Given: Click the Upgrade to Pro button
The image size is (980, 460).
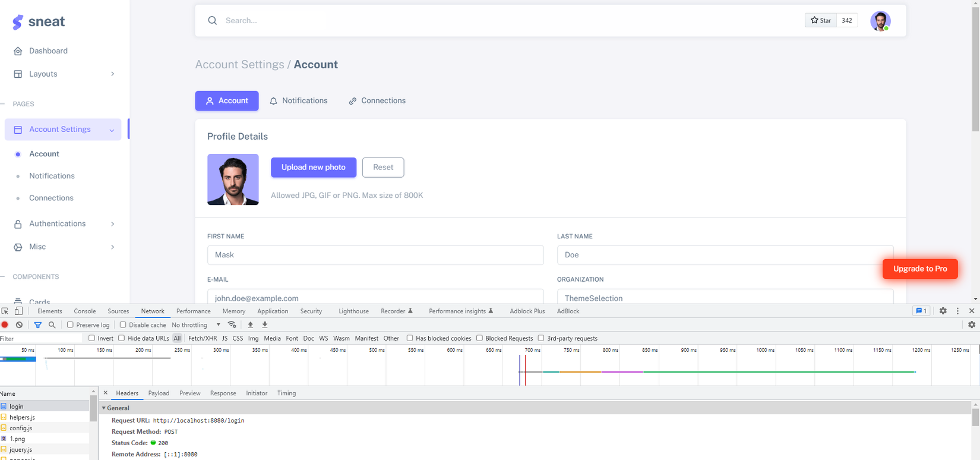Looking at the screenshot, I should pos(920,269).
